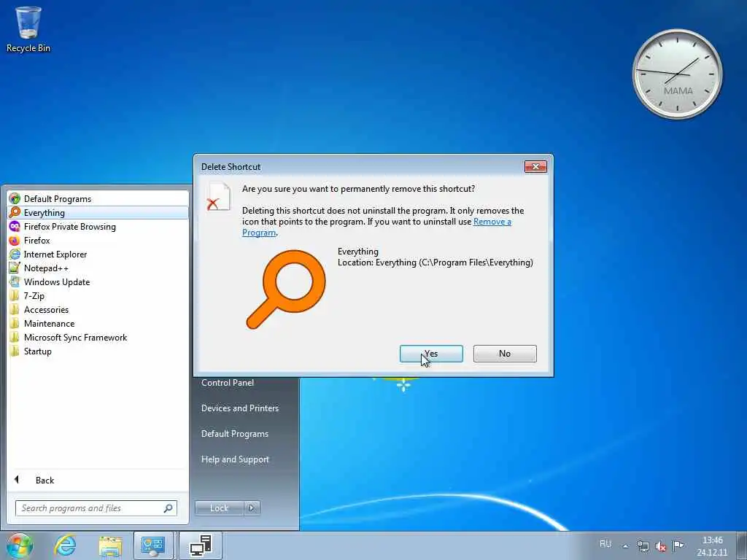Click the 7-Zip folder icon

tap(15, 295)
